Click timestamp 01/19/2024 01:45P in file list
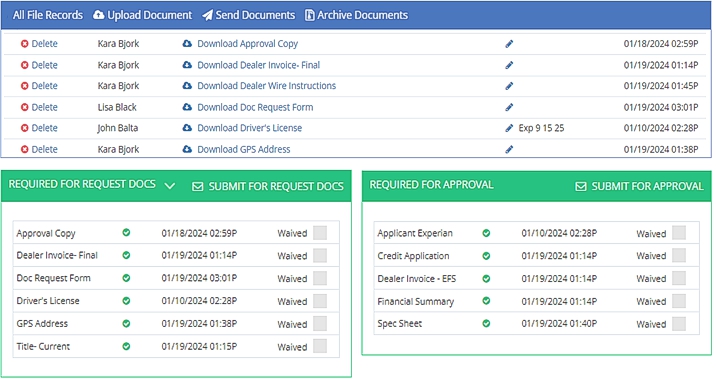Viewport: 716px width, 379px height. click(661, 86)
